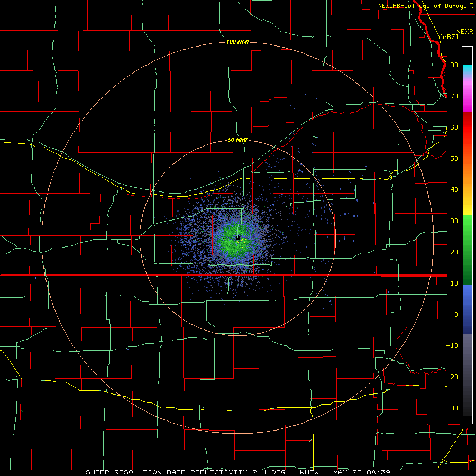The image size is (476, 476).
Task: Click the 50 NMI range ring label
Action: [x=237, y=140]
